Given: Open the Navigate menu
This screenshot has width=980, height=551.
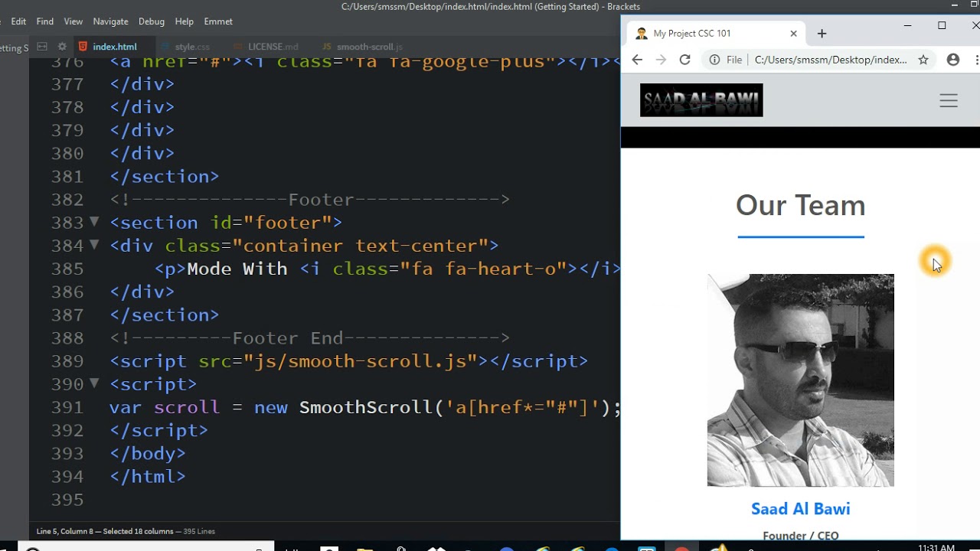Looking at the screenshot, I should [x=111, y=21].
